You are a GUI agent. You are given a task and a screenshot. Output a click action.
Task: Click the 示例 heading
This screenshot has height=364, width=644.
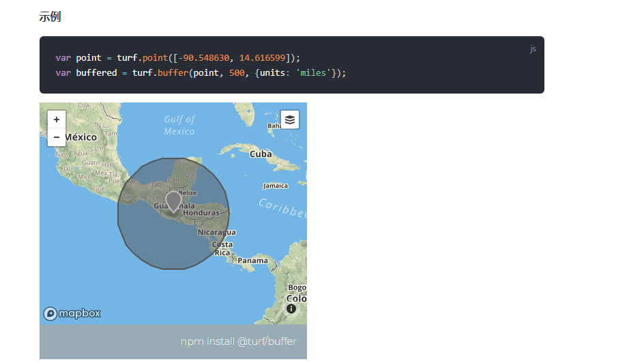[x=50, y=17]
